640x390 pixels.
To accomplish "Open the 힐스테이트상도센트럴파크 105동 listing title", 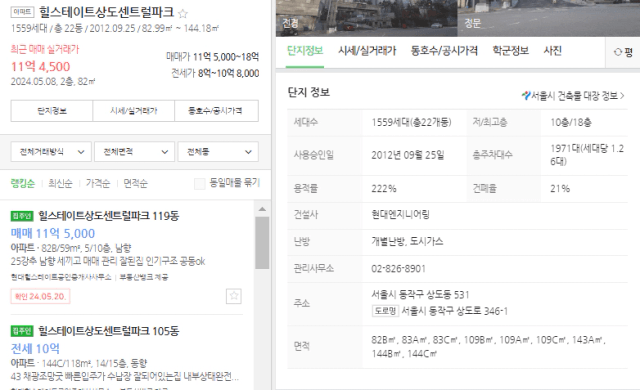I will (x=109, y=331).
